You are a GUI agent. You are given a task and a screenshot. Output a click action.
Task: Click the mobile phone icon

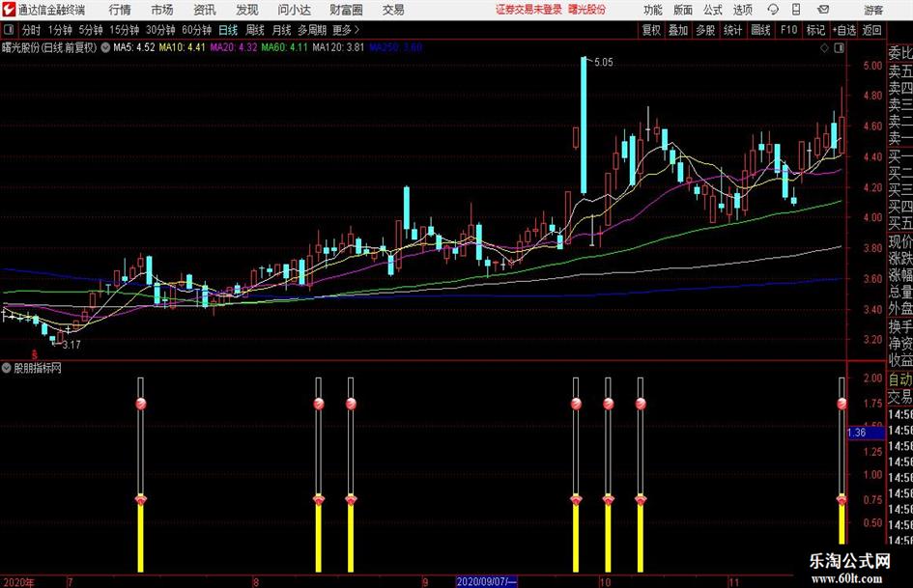[796, 10]
